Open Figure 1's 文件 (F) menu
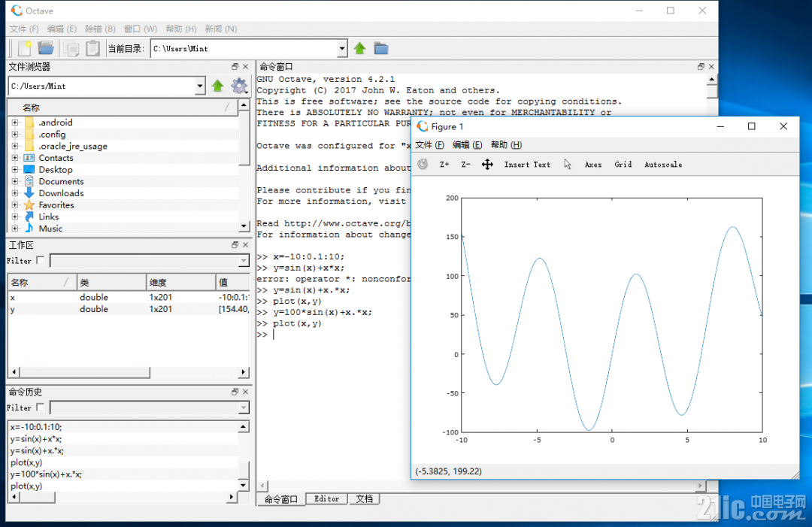This screenshot has height=527, width=812. click(429, 145)
